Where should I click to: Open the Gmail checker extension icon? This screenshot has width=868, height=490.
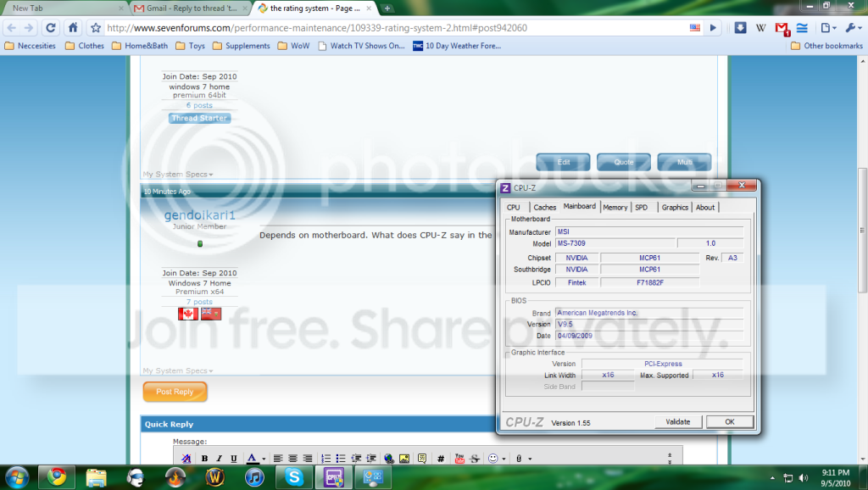(x=782, y=28)
